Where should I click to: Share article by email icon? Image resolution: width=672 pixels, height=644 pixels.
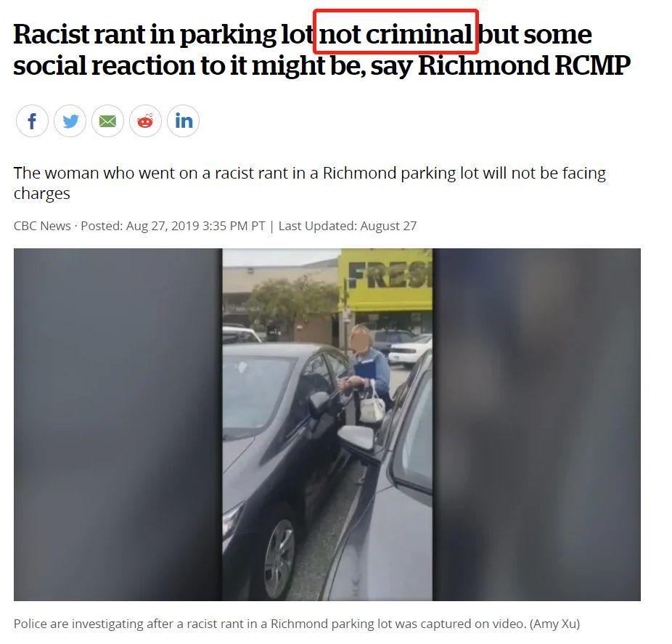tap(107, 121)
